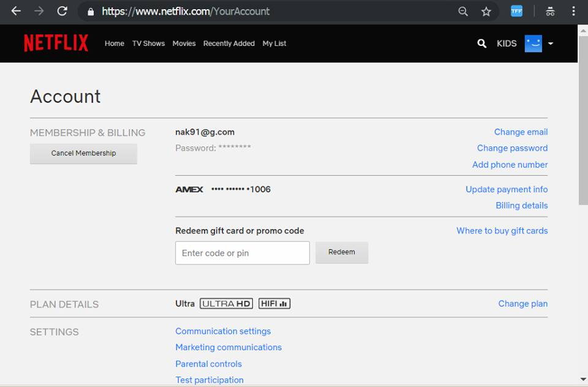The height and width of the screenshot is (387, 588).
Task: Click the incognito profile icon
Action: coord(550,12)
